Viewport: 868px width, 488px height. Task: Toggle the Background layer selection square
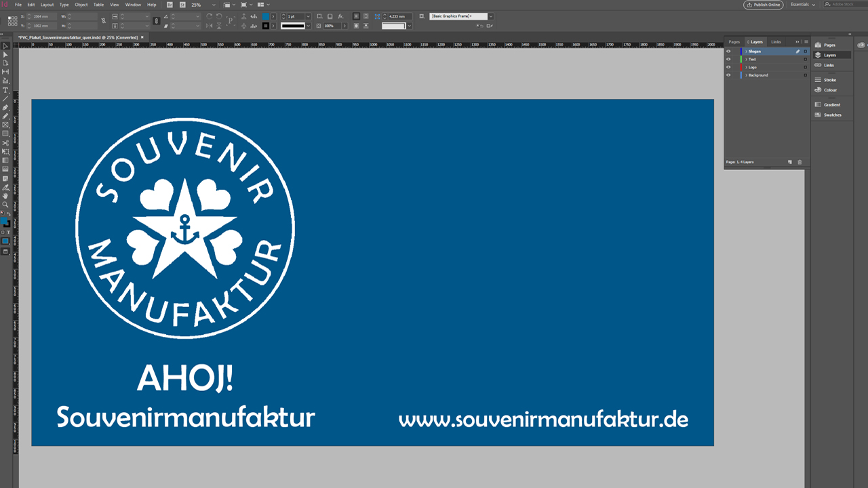(806, 75)
